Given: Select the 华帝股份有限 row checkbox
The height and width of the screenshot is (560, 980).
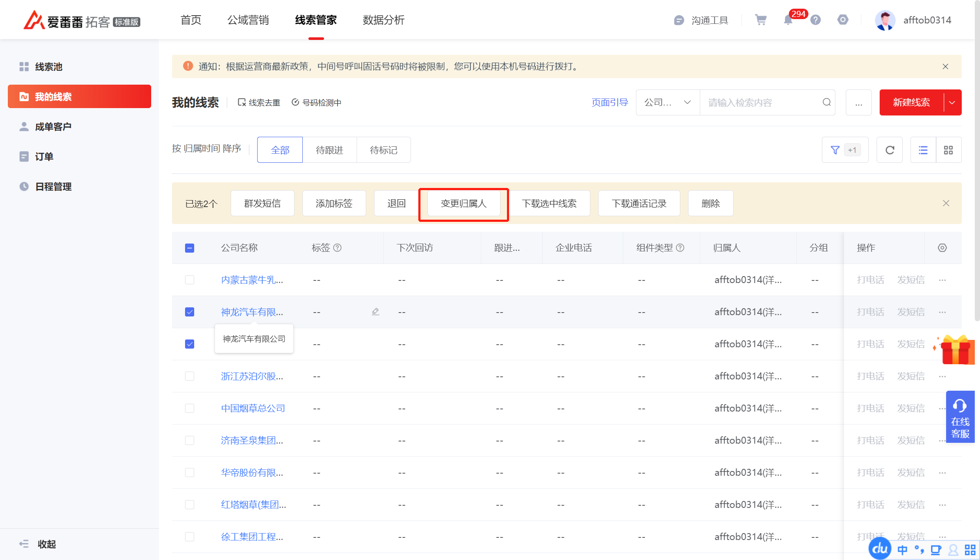Looking at the screenshot, I should click(x=189, y=473).
